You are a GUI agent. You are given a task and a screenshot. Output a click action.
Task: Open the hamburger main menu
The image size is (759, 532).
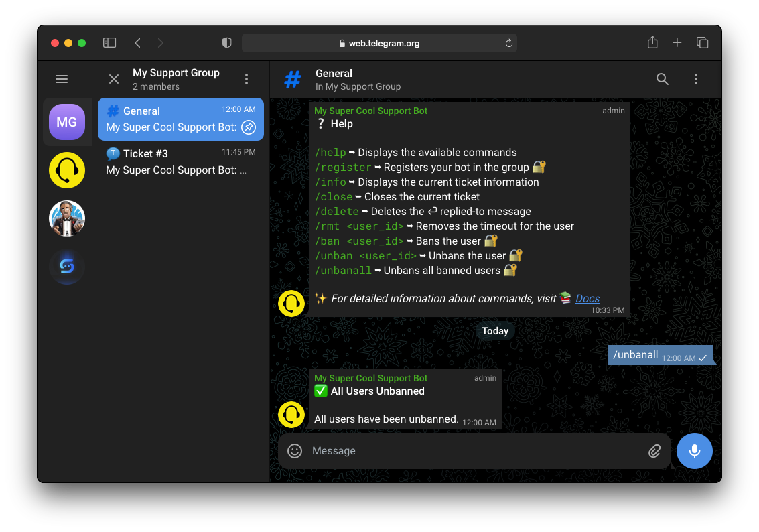[x=62, y=79]
